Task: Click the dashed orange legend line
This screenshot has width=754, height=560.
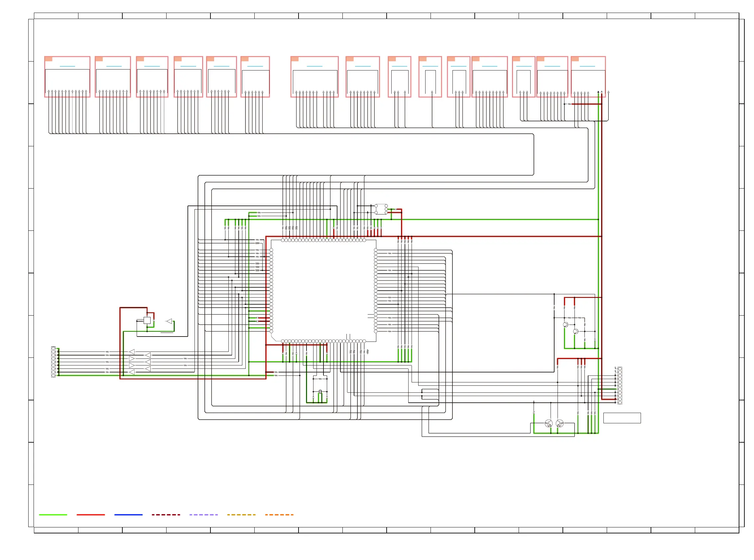Action: pos(279,514)
